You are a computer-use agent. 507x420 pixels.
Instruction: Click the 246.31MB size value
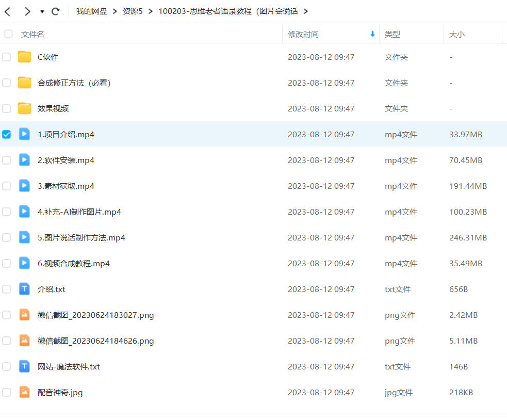pos(468,237)
